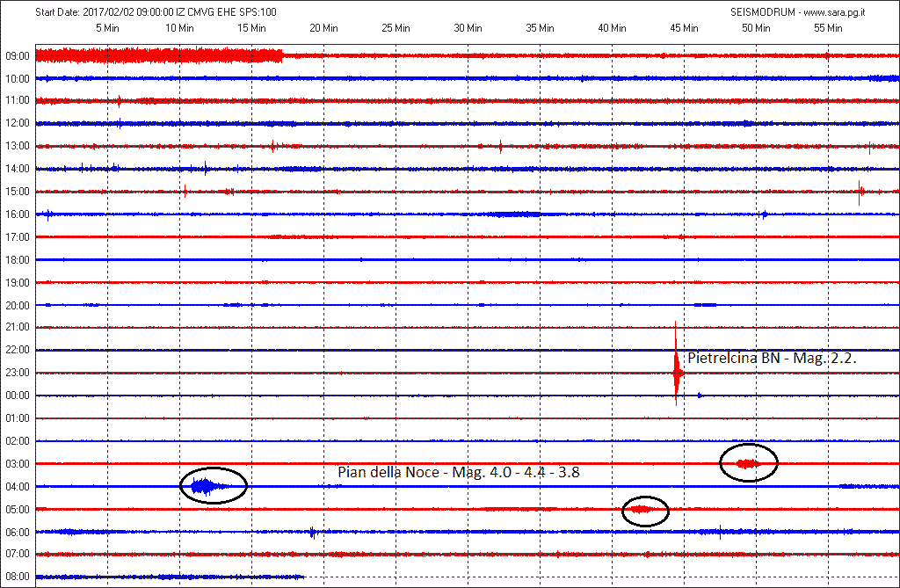Click the 09:00 row hour label
The height and width of the screenshot is (588, 900).
pos(18,56)
